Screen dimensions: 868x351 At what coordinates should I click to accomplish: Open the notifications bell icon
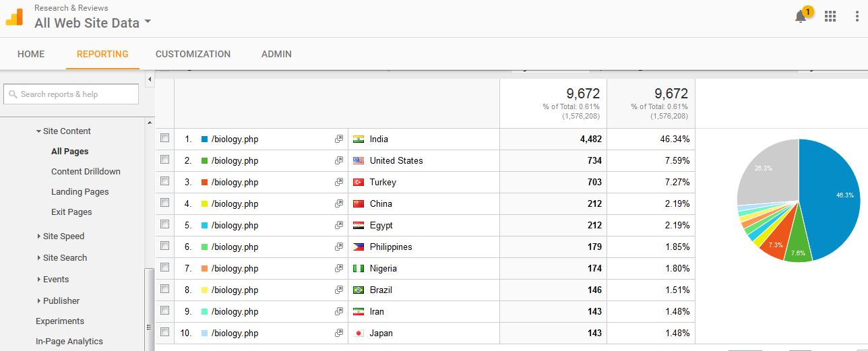pos(801,17)
